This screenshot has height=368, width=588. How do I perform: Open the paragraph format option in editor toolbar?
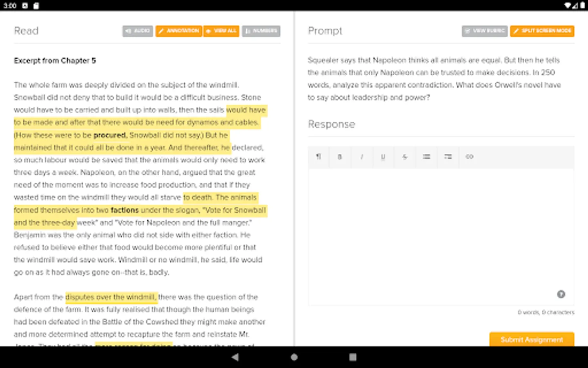click(x=318, y=157)
